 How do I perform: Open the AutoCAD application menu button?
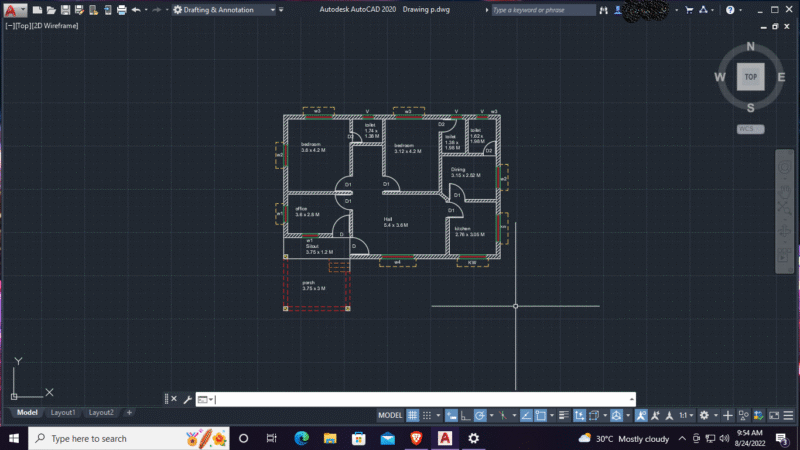click(14, 10)
